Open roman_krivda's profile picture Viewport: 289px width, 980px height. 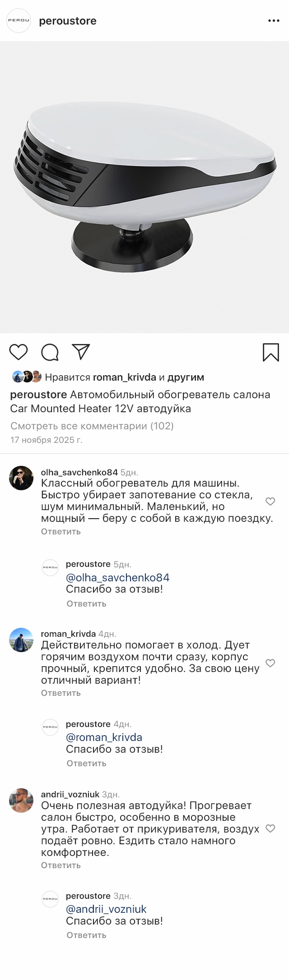coord(21,640)
